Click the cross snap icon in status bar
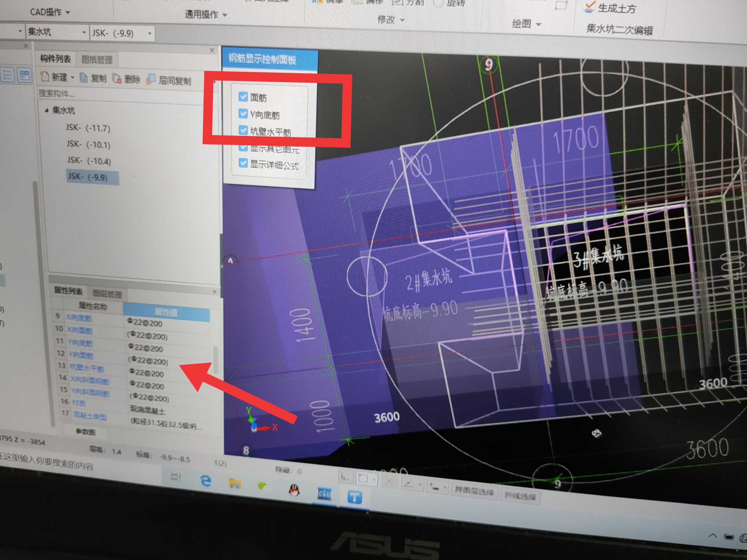The height and width of the screenshot is (560, 747). tap(389, 481)
